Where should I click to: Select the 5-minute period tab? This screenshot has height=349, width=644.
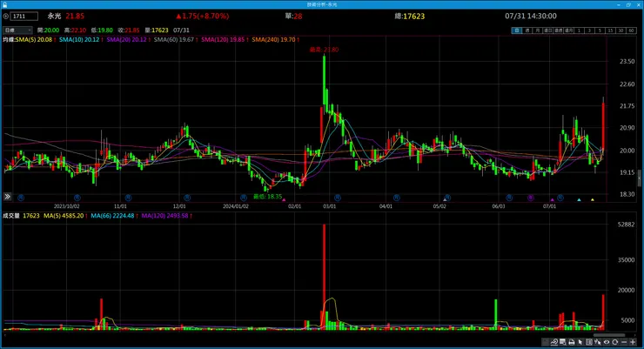pos(600,30)
